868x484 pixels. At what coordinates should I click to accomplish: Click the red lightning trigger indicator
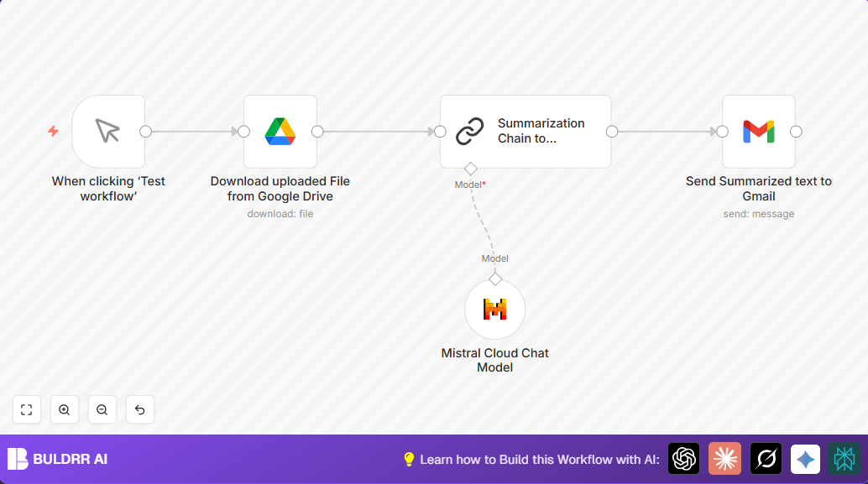click(53, 131)
